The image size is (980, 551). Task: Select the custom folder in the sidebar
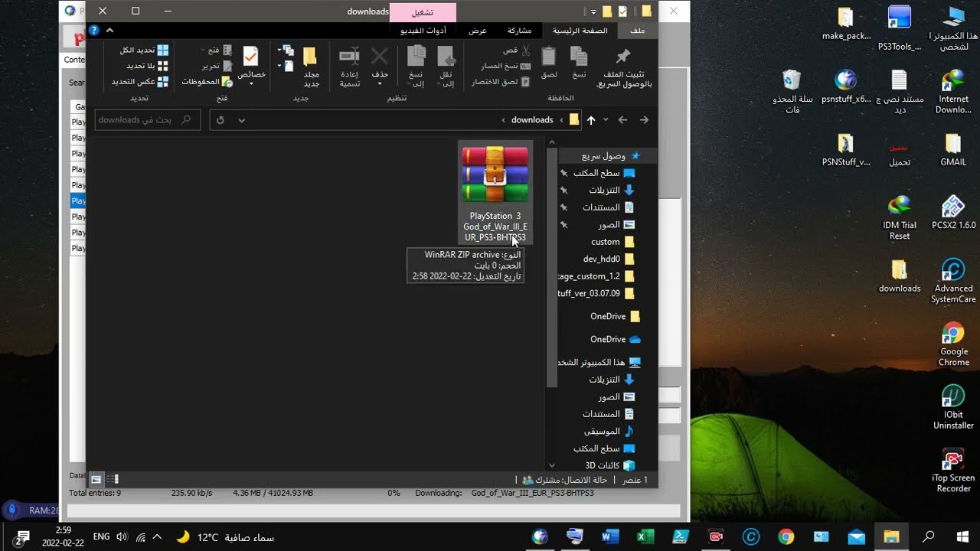[x=611, y=242]
